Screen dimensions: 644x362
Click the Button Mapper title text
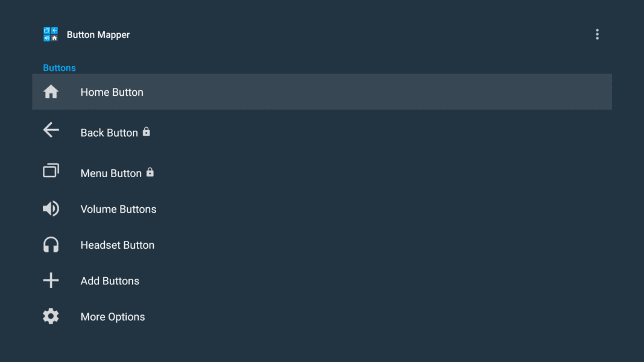(x=98, y=35)
